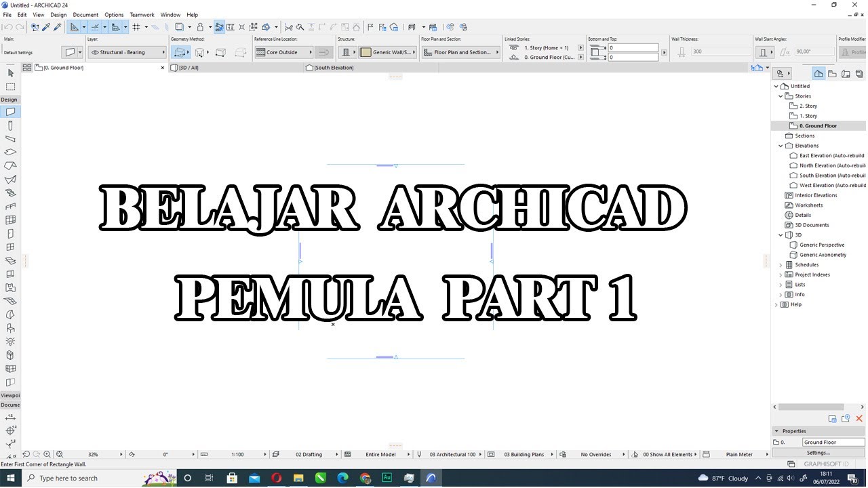Click the Split scissors icon in the toolbar
Image resolution: width=868 pixels, height=488 pixels.
(x=288, y=27)
